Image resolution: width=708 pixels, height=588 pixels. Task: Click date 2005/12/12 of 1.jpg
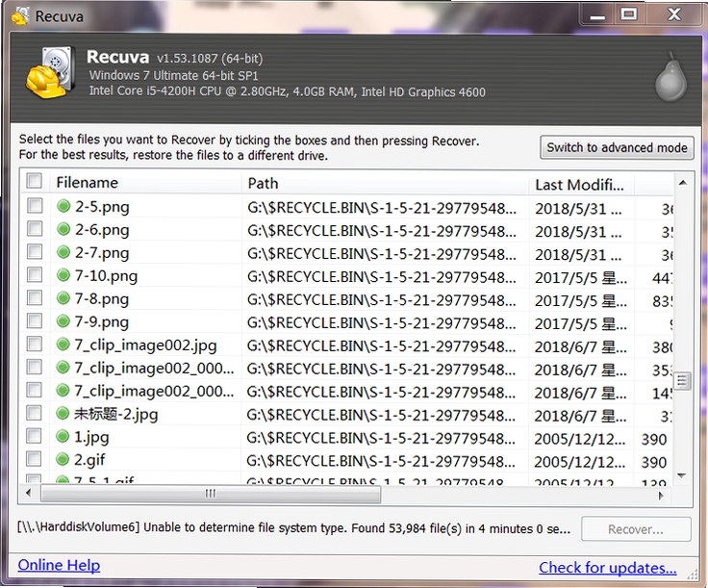(579, 439)
